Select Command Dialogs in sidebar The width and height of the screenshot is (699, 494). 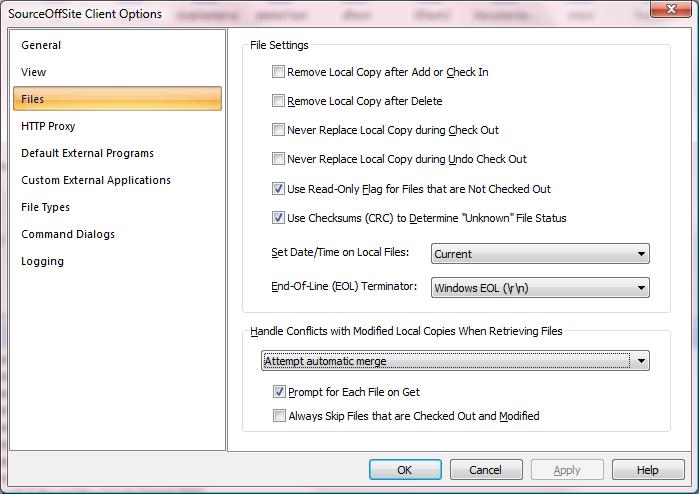[x=68, y=234]
